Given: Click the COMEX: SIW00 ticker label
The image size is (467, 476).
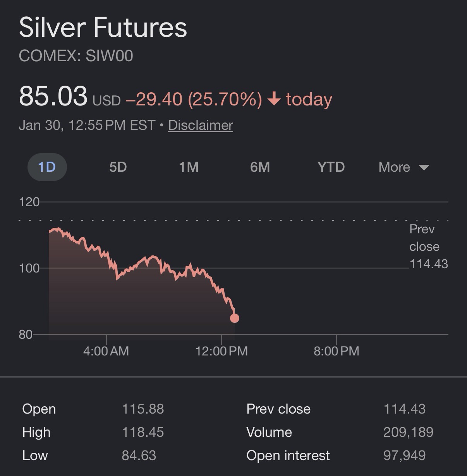Looking at the screenshot, I should (x=76, y=56).
